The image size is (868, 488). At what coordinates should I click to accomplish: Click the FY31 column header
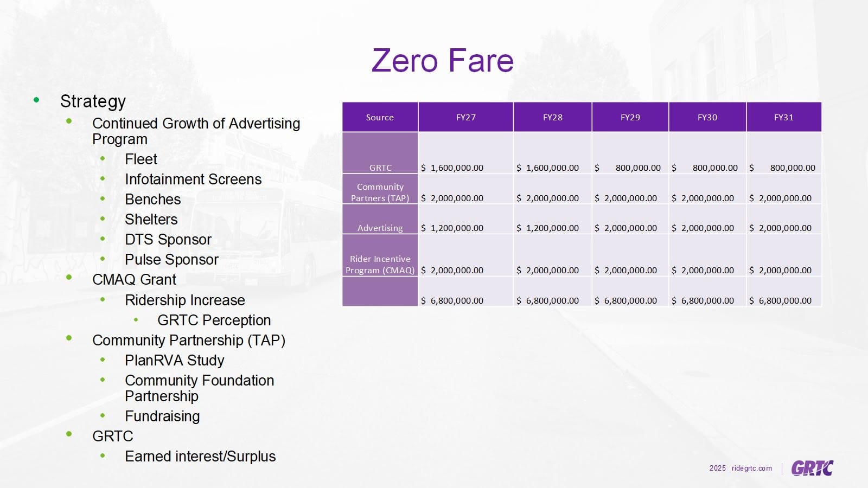783,117
